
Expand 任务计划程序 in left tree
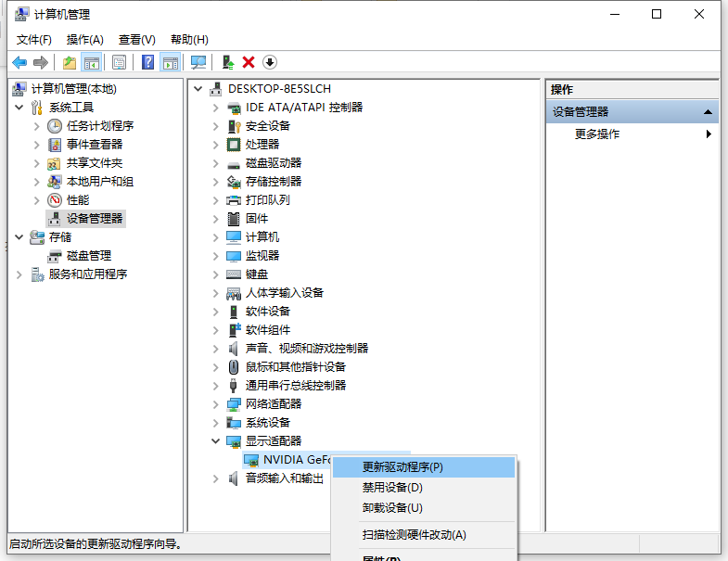pos(36,126)
